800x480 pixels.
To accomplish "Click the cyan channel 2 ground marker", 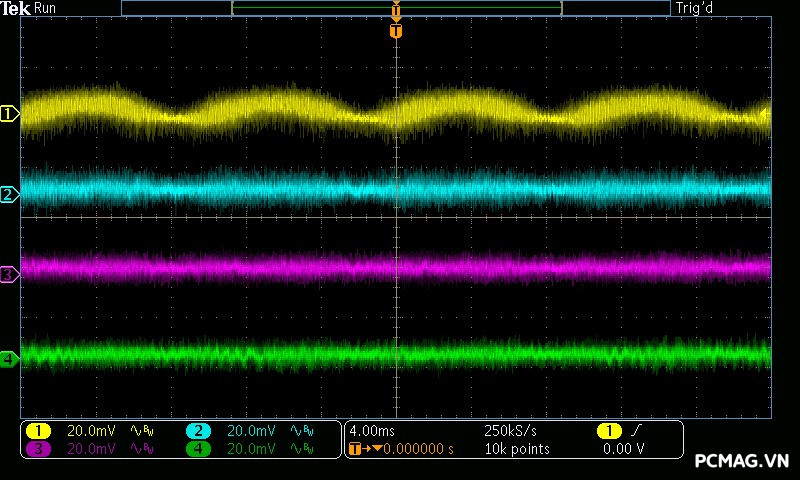I will 9,194.
